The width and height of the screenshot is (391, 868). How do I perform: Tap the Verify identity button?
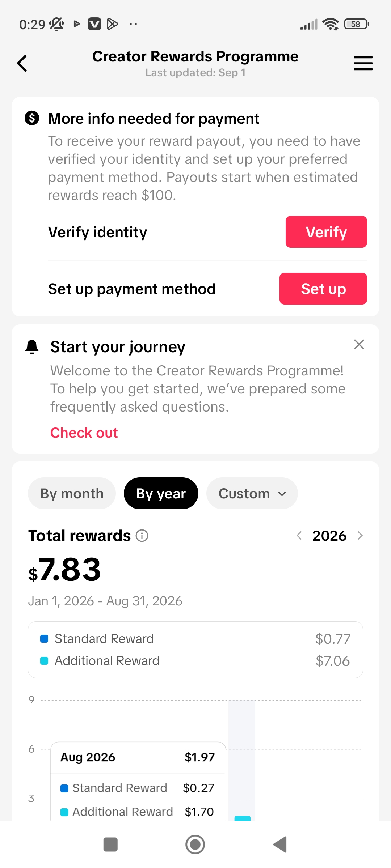(326, 232)
